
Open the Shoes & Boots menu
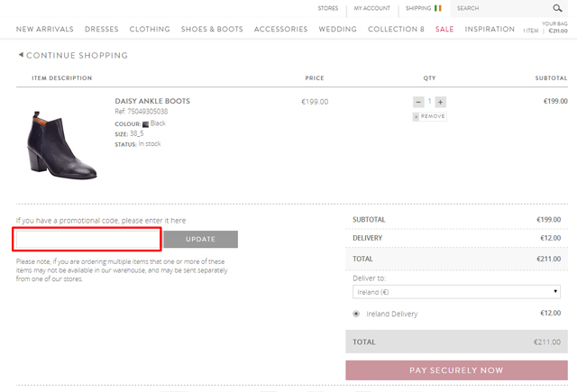[212, 30]
